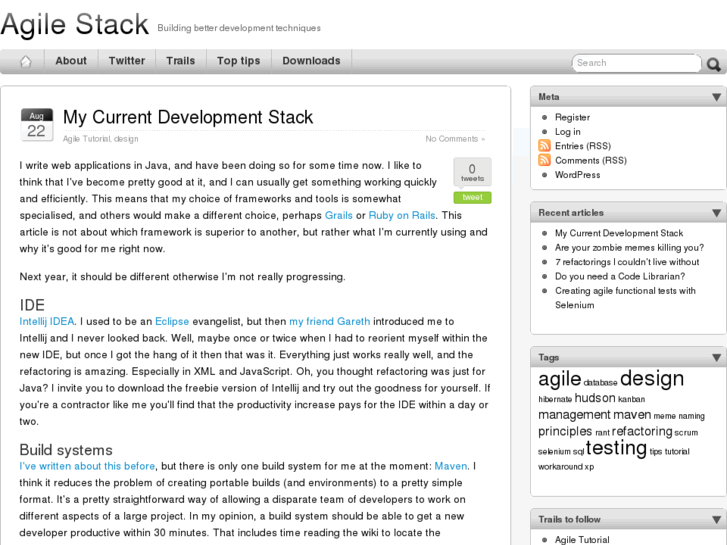Click the search magnifier icon

click(713, 64)
